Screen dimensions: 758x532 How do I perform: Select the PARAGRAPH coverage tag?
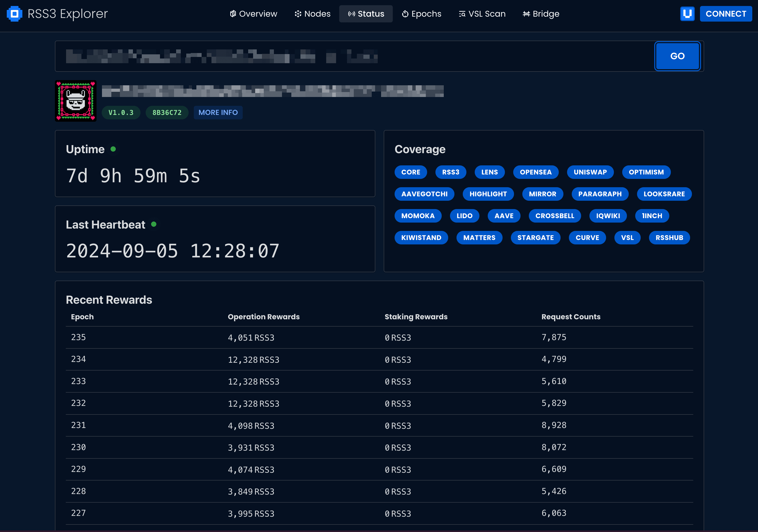tap(600, 194)
